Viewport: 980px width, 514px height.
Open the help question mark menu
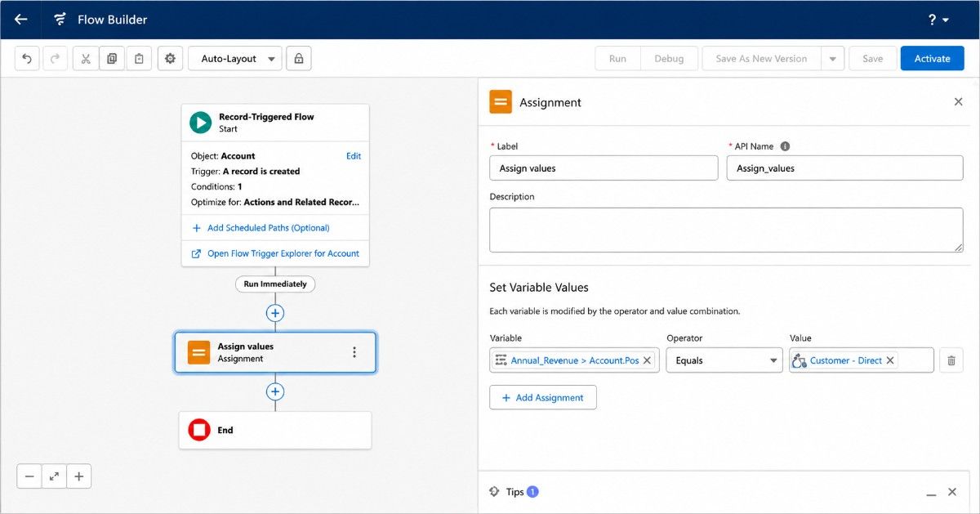(x=938, y=20)
